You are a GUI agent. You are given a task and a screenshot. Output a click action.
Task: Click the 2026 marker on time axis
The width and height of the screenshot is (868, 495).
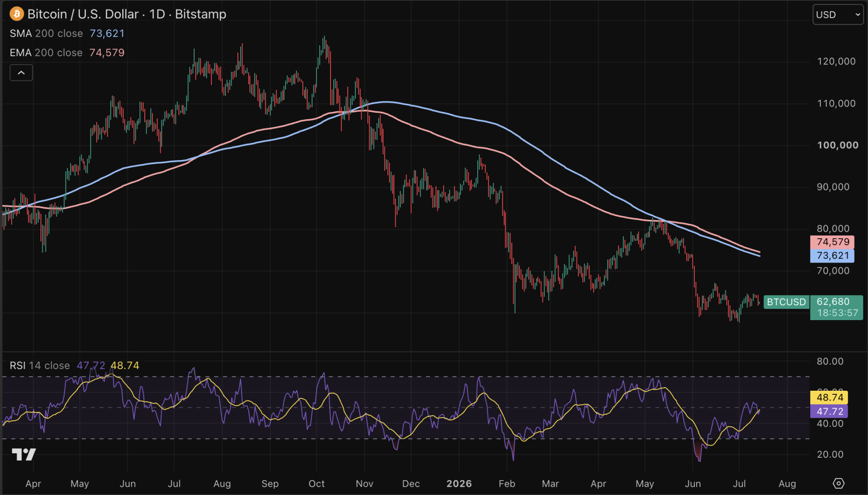point(459,484)
